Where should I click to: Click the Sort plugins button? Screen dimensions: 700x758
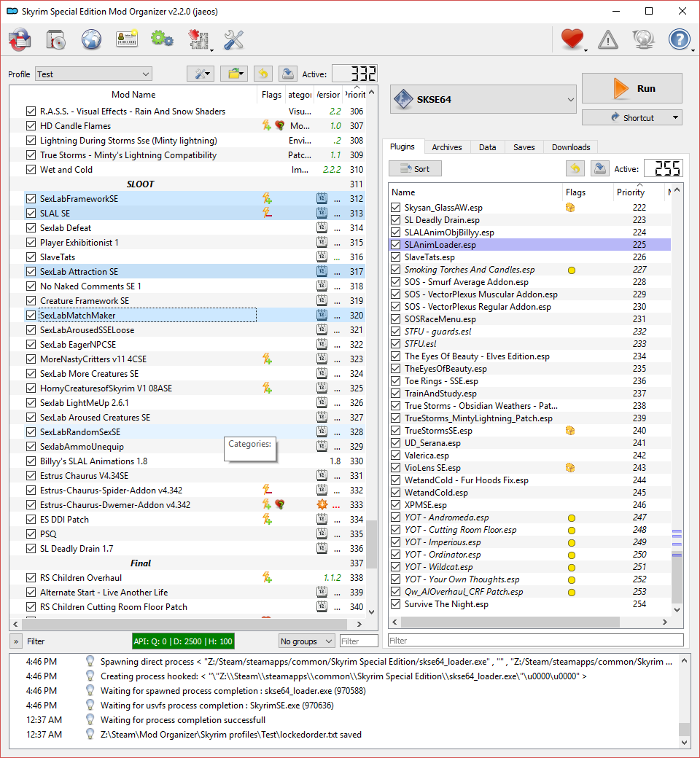(x=415, y=168)
